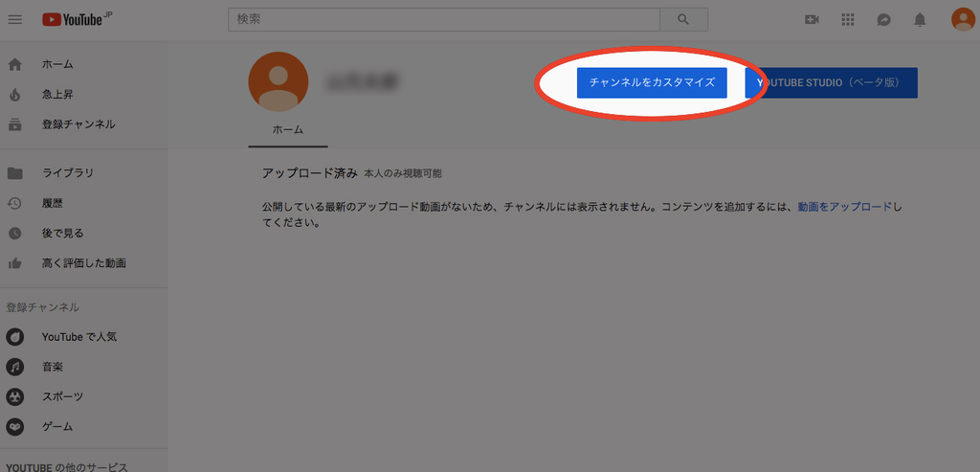This screenshot has height=472, width=980.
Task: Click the home icon in sidebar
Action: (x=14, y=64)
